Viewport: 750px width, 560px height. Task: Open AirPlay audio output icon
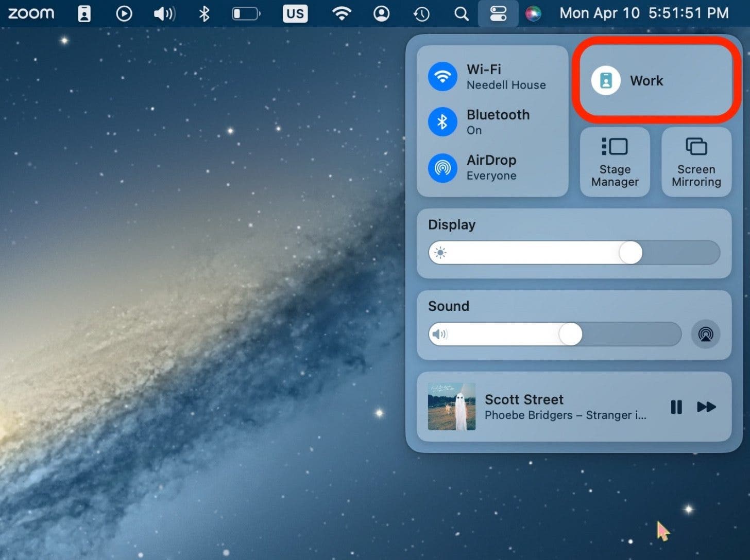pos(705,334)
